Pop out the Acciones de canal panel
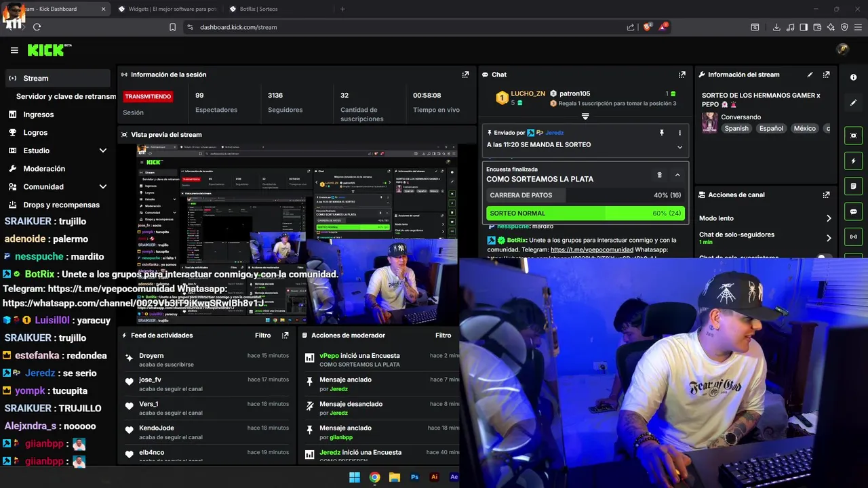This screenshot has width=868, height=488. pyautogui.click(x=826, y=195)
